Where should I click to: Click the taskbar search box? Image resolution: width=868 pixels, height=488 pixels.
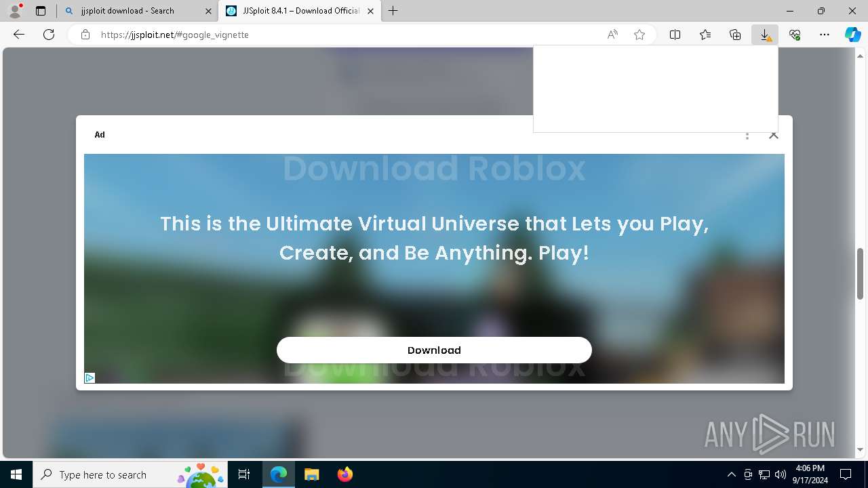(131, 474)
